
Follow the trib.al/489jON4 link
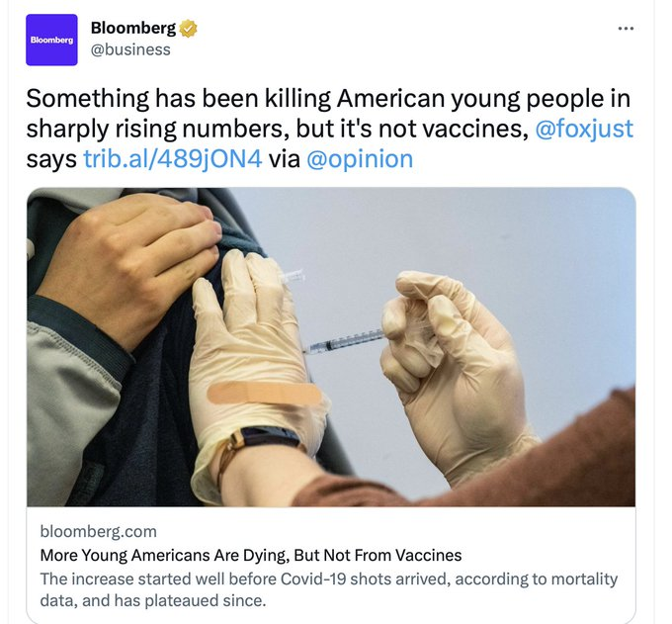pyautogui.click(x=172, y=159)
